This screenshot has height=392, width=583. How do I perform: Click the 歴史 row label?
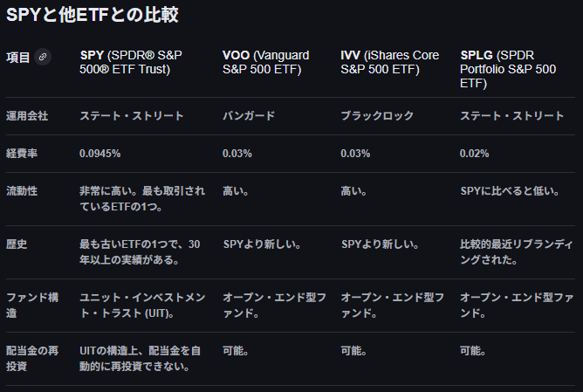point(17,244)
